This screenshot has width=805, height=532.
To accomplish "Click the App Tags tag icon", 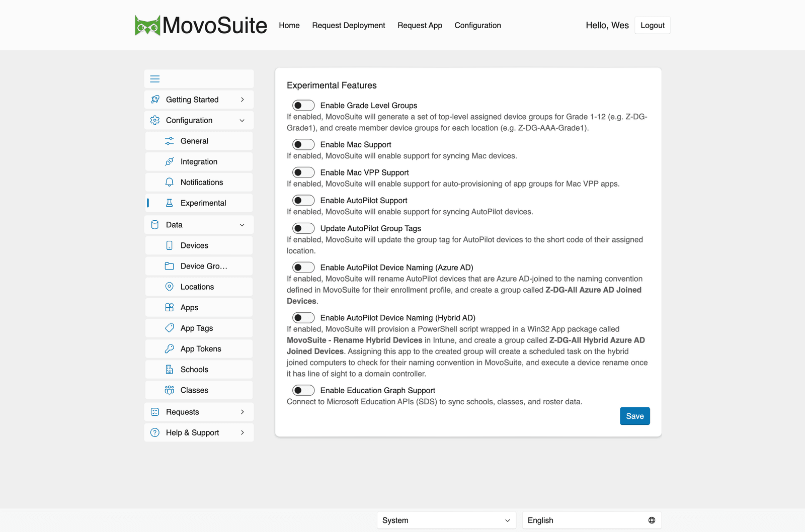I will 170,328.
